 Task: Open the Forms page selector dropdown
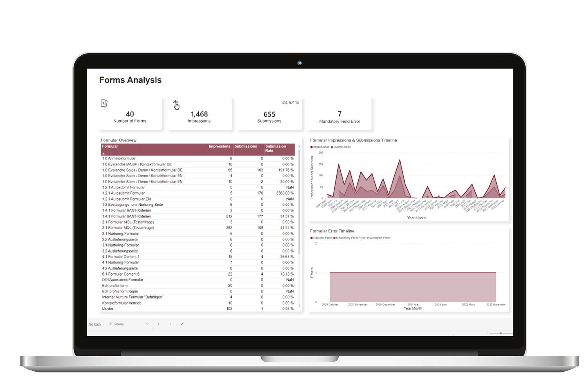pyautogui.click(x=129, y=324)
